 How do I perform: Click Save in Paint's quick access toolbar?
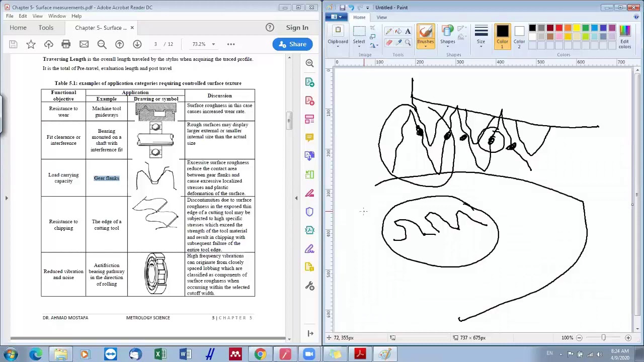pos(343,8)
